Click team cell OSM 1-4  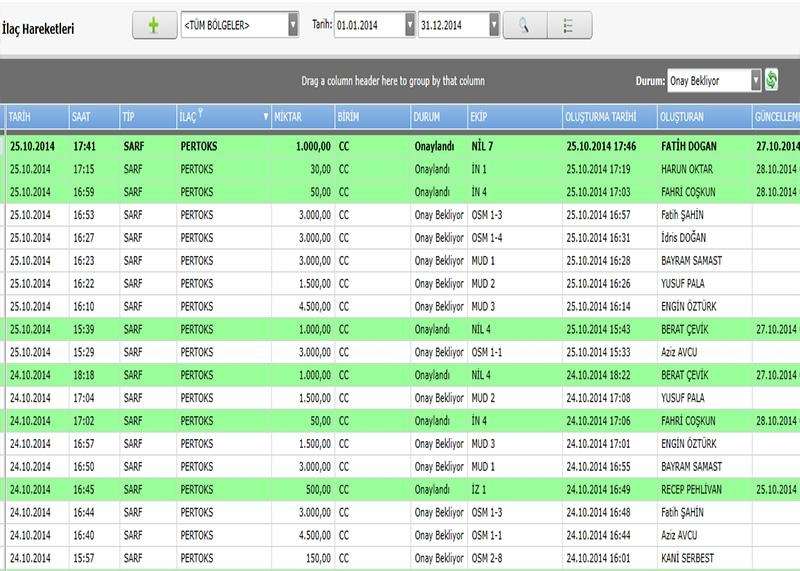pyautogui.click(x=487, y=238)
